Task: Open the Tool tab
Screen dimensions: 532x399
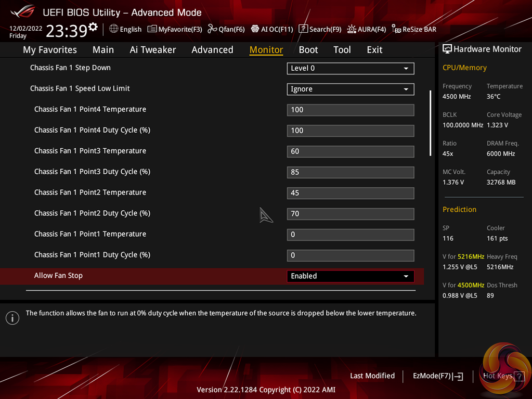Action: point(342,50)
